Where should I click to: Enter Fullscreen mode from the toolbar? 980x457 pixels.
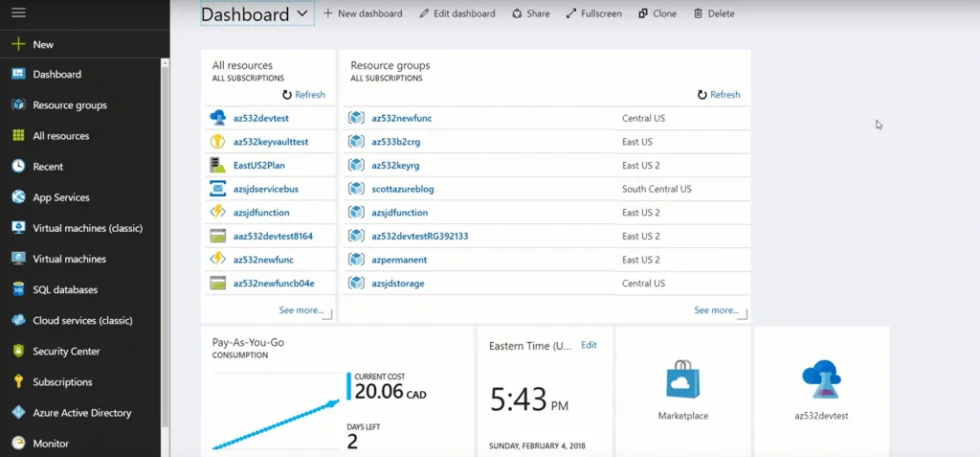coord(593,13)
